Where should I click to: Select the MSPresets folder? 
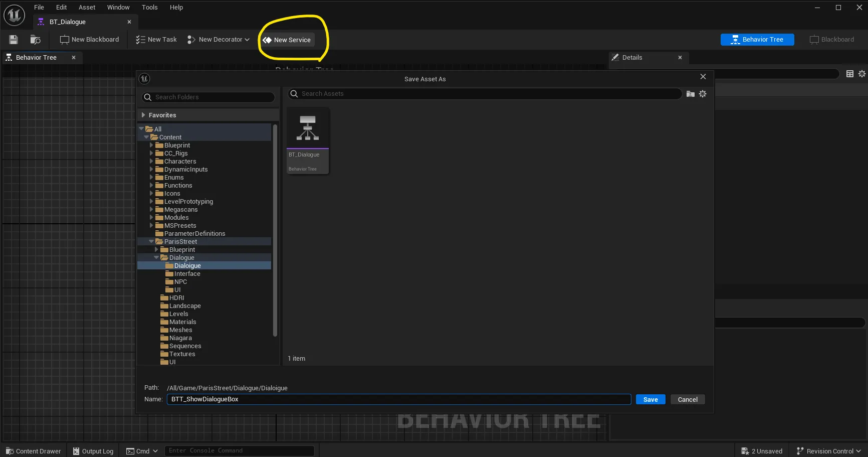pos(180,226)
